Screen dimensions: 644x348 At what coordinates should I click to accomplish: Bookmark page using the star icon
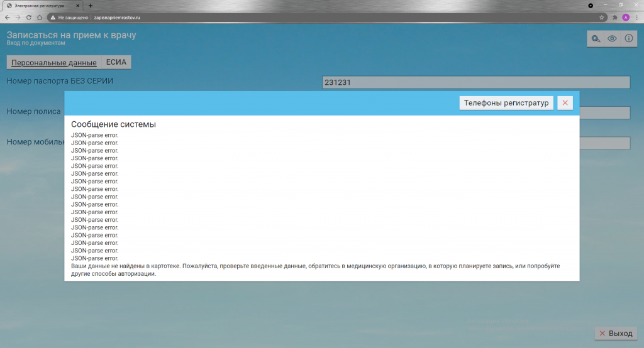(x=602, y=18)
